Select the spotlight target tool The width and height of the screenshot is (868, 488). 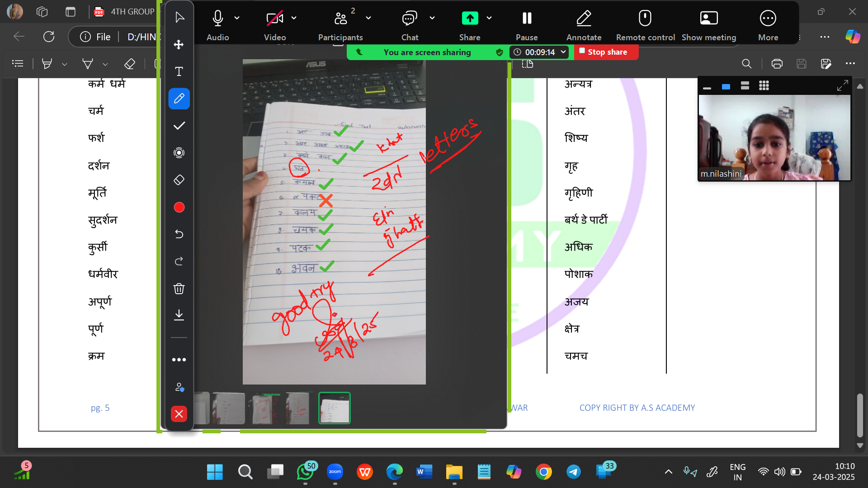(x=179, y=153)
